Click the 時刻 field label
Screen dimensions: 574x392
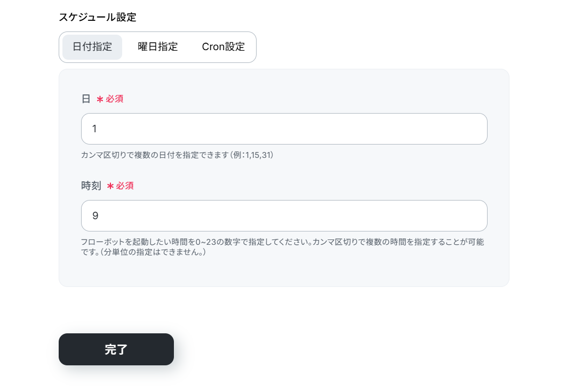coord(91,186)
